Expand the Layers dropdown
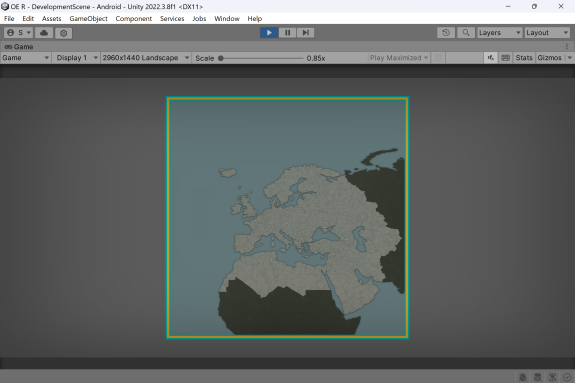This screenshot has width=575, height=383. (499, 33)
